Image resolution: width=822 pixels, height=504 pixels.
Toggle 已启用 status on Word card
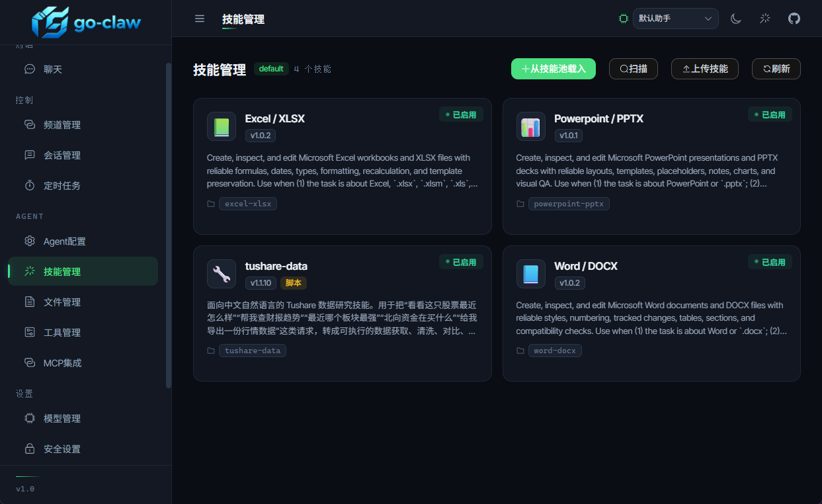[x=770, y=262]
